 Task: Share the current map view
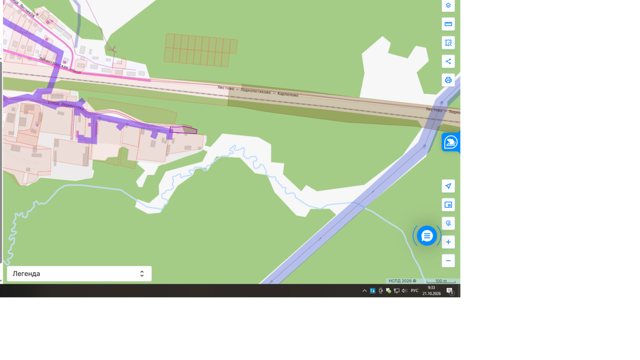pyautogui.click(x=448, y=62)
